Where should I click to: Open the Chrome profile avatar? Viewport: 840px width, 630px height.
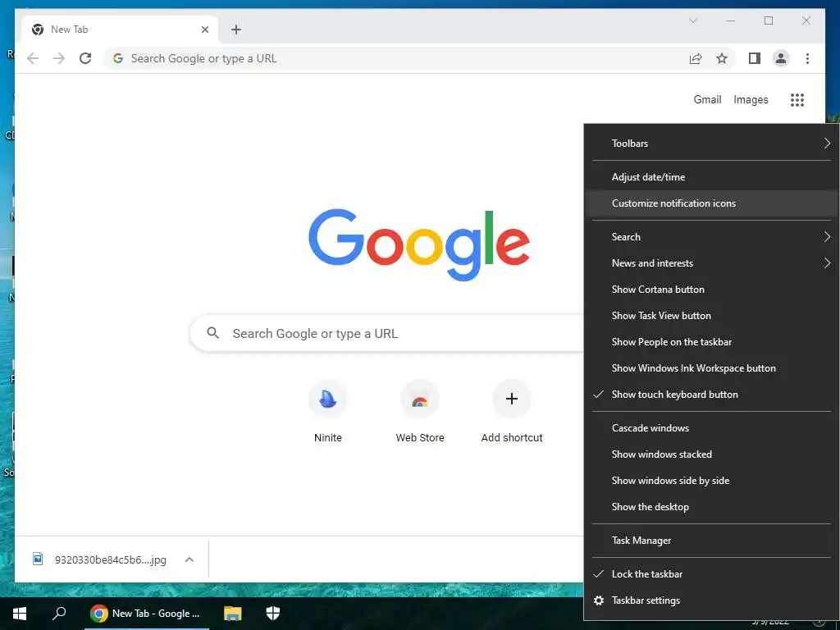tap(781, 58)
